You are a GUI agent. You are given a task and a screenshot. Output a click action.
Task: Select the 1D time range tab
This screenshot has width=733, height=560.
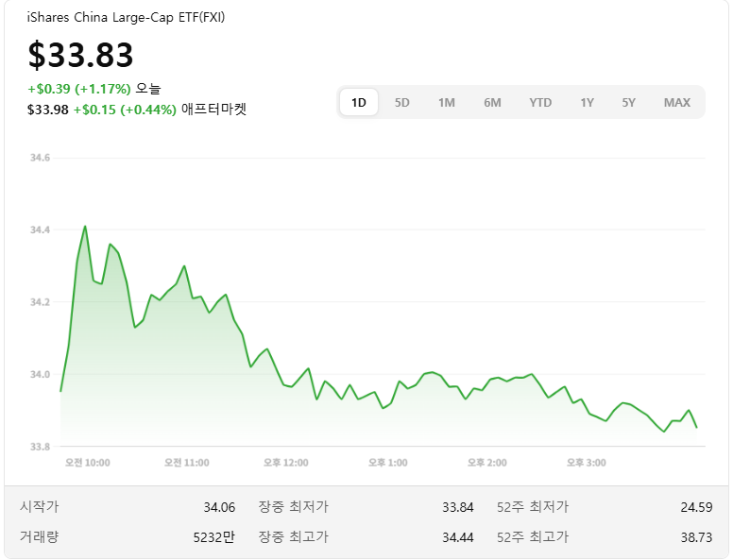[359, 102]
